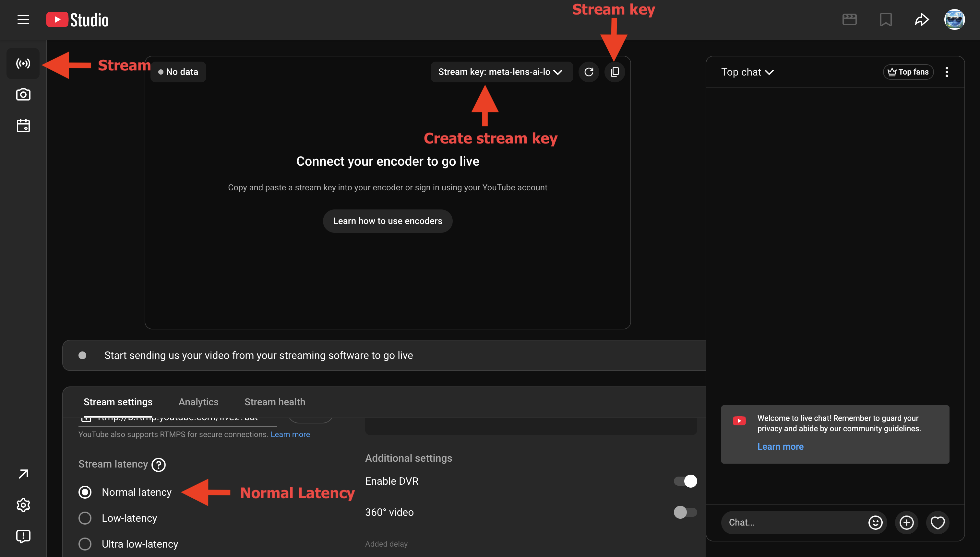980x557 pixels.
Task: Disable the Enable DVR toggle
Action: click(685, 481)
